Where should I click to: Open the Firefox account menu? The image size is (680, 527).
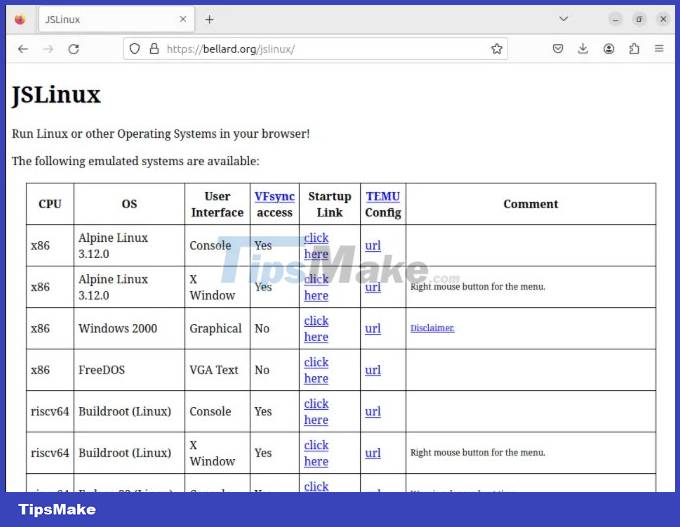pos(609,49)
